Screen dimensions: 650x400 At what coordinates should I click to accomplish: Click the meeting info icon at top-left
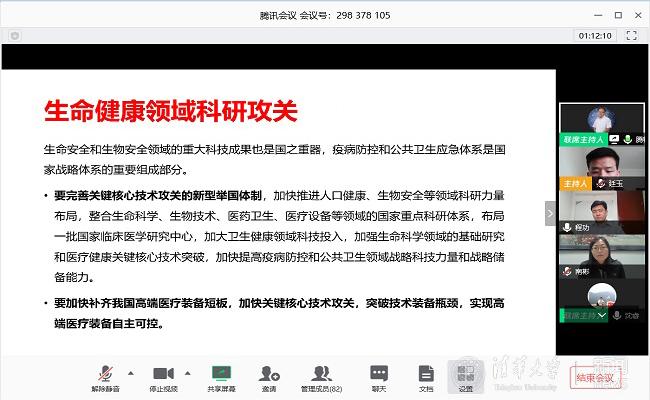point(14,35)
